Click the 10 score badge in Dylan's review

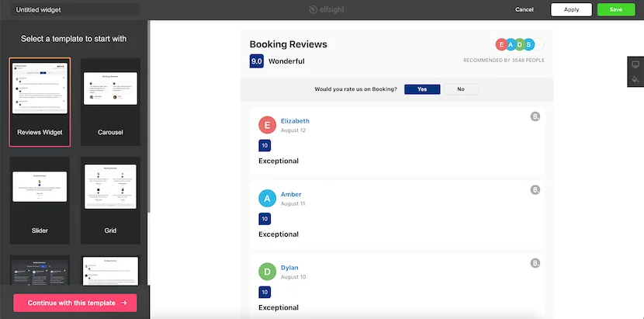[265, 293]
